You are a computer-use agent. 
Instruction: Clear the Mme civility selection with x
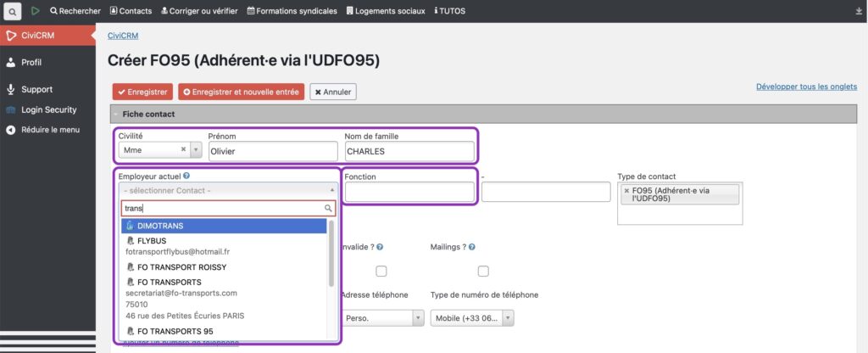[183, 149]
